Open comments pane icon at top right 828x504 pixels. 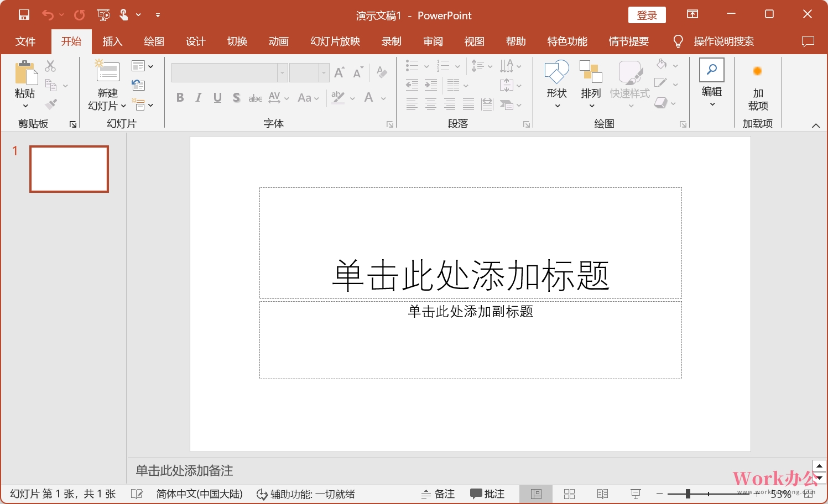[x=808, y=41]
